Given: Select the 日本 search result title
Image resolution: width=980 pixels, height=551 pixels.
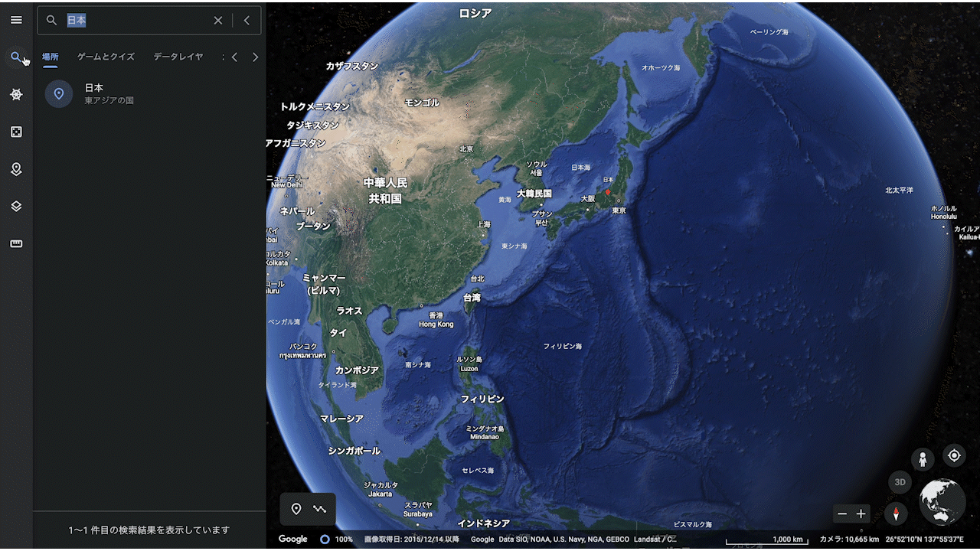Looking at the screenshot, I should [x=94, y=88].
